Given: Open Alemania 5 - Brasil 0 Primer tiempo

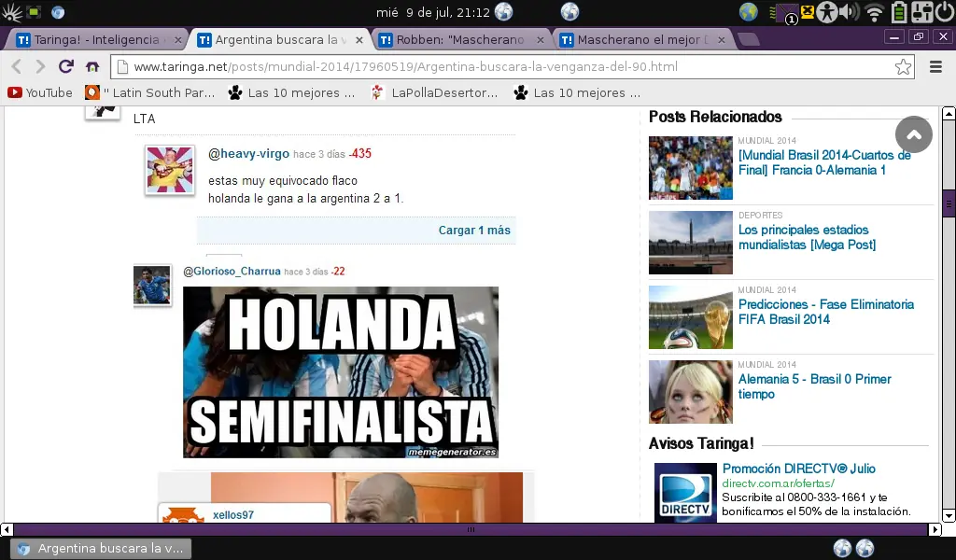Looking at the screenshot, I should [814, 386].
